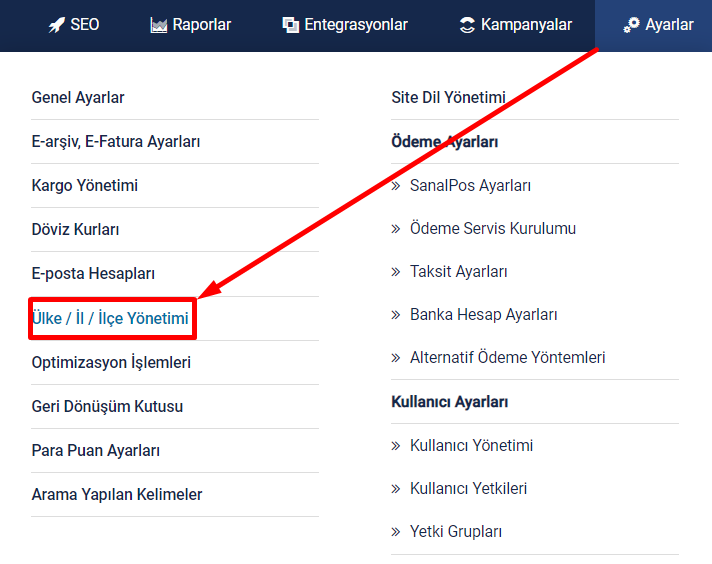
Task: Click the chevron before Kullanıcı Yönetimi
Action: tap(396, 446)
